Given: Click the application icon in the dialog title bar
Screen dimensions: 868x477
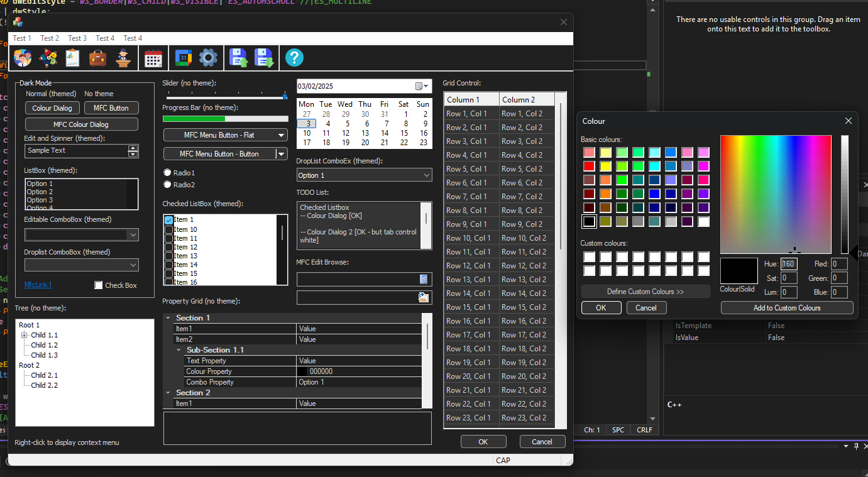Looking at the screenshot, I should tap(18, 22).
